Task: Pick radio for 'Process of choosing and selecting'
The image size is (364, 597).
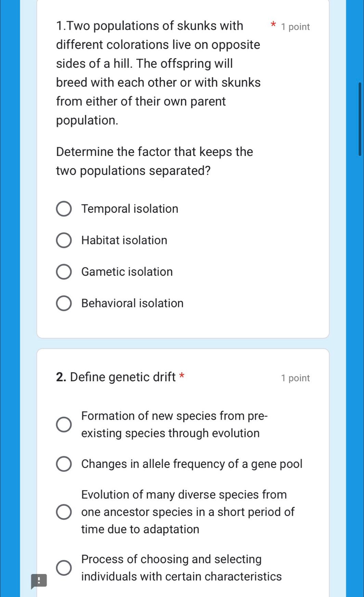Action: 64,568
